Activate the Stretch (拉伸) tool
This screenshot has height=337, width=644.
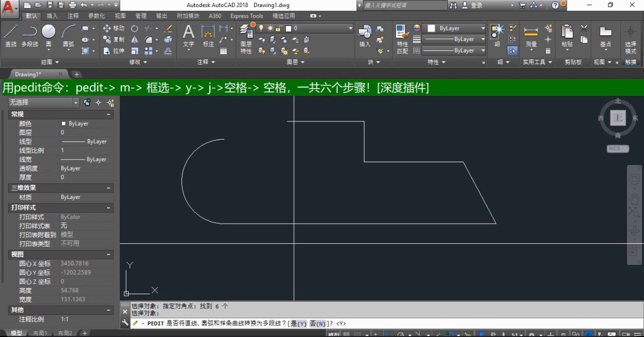coord(114,51)
